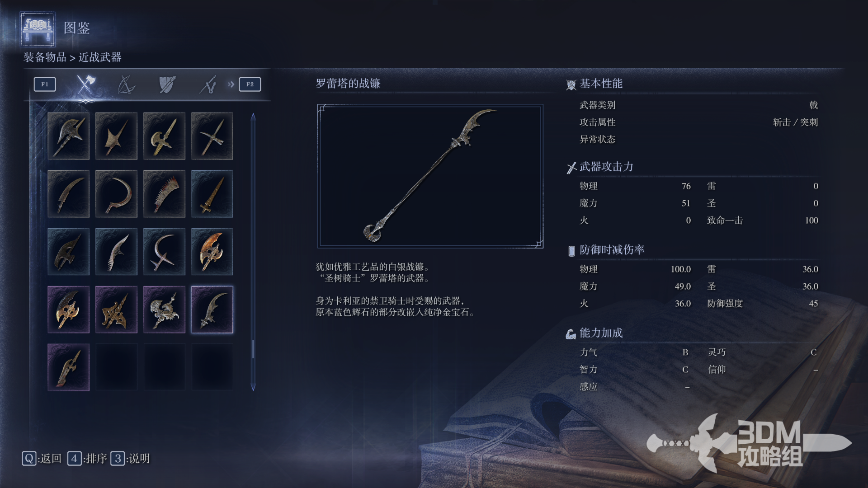Click the F2 next category button
The height and width of the screenshot is (488, 868).
pyautogui.click(x=250, y=84)
